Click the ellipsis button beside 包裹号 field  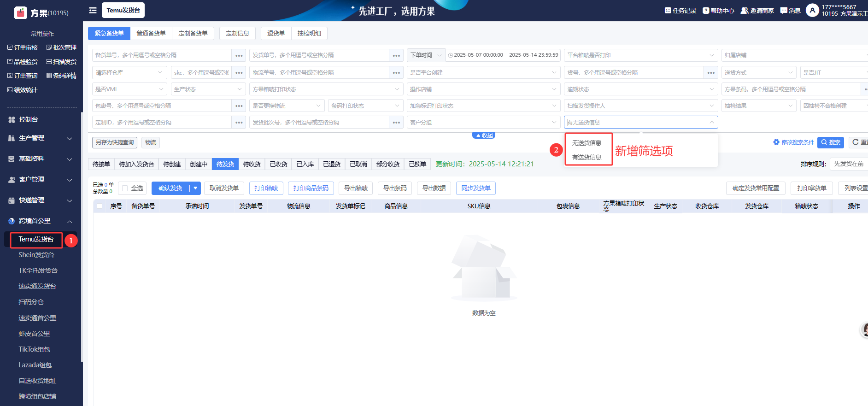point(239,106)
